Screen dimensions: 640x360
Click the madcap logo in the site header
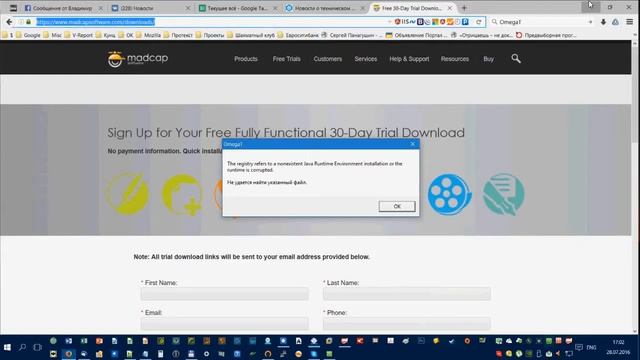click(138, 59)
